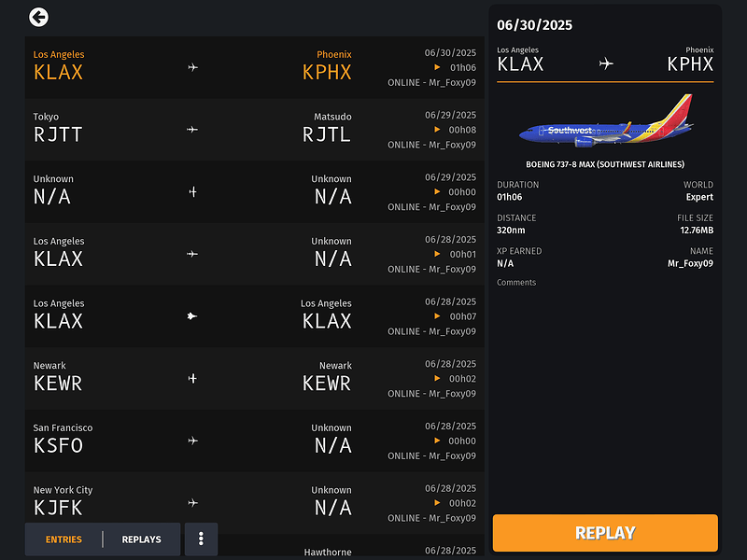Select the N/A to N/A 06/29/2025 entry
This screenshot has width=747, height=560.
254,192
